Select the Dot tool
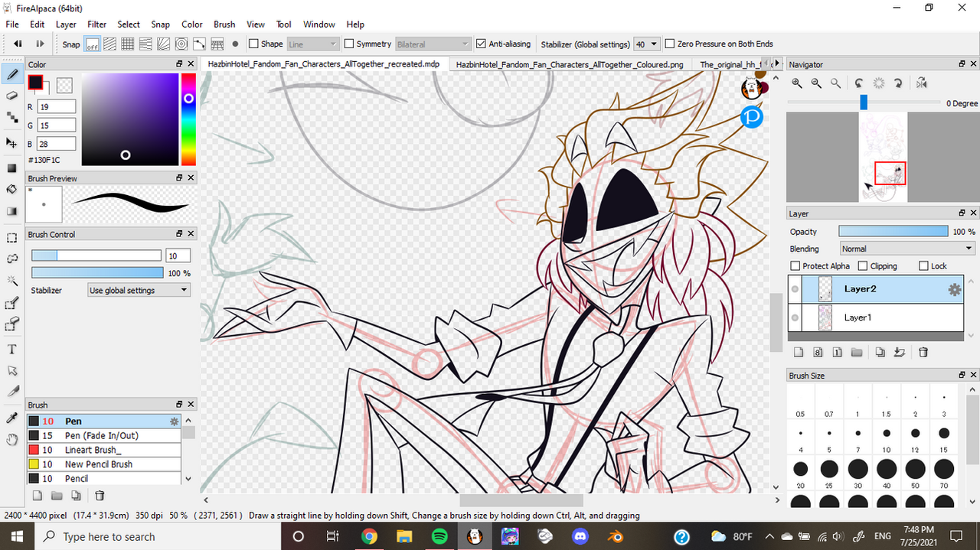Image resolution: width=980 pixels, height=550 pixels. 11,117
